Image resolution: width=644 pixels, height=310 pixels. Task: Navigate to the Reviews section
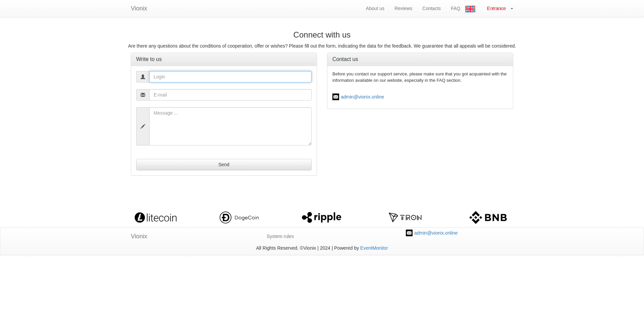[403, 8]
